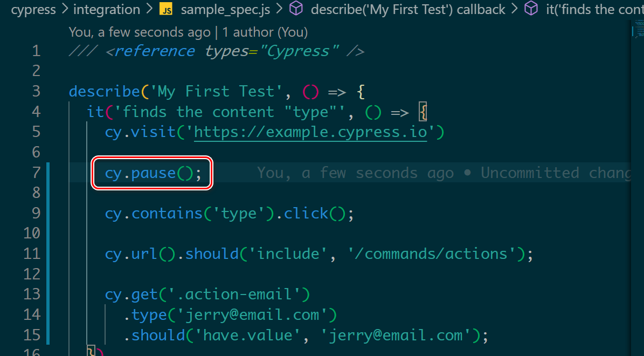Image resolution: width=644 pixels, height=356 pixels.
Task: Click line number 7 in the gutter
Action: click(x=36, y=173)
